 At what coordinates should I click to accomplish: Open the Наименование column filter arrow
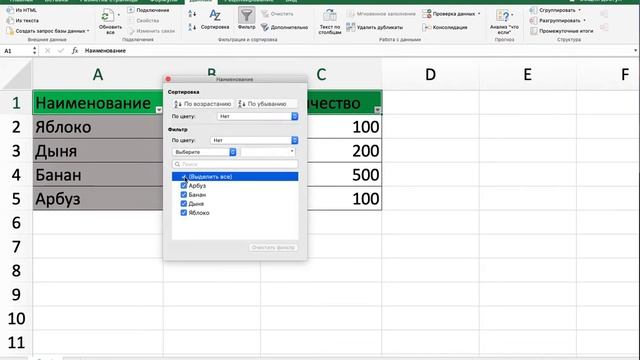pos(159,110)
